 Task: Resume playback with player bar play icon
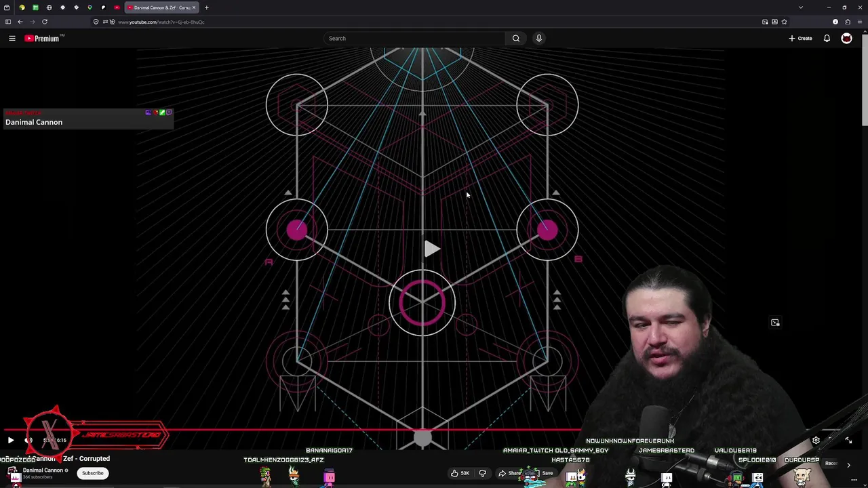pos(11,441)
